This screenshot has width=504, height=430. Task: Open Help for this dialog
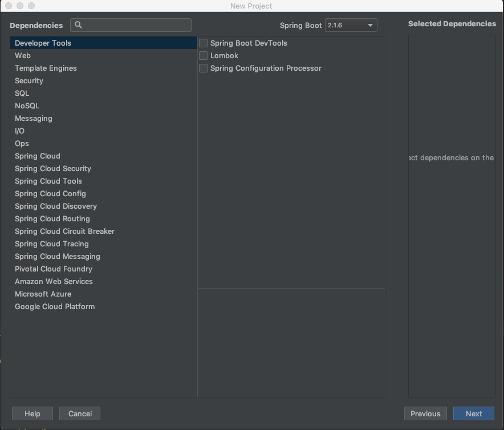[32, 413]
